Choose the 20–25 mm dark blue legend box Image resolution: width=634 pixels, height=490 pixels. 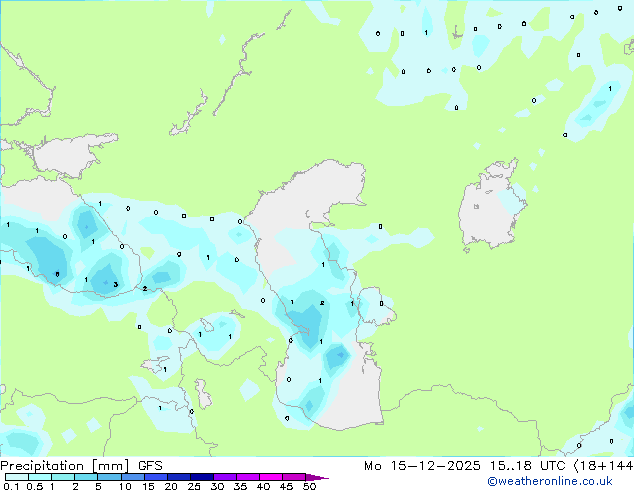pos(178,477)
